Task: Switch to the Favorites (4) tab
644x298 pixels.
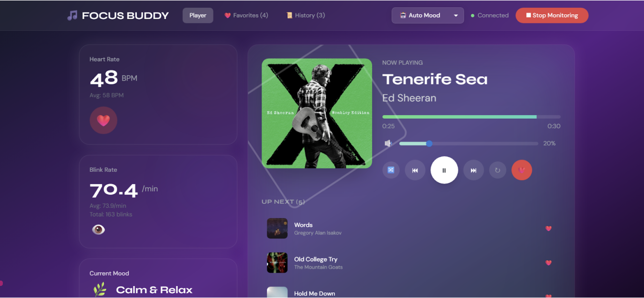Action: pyautogui.click(x=246, y=16)
